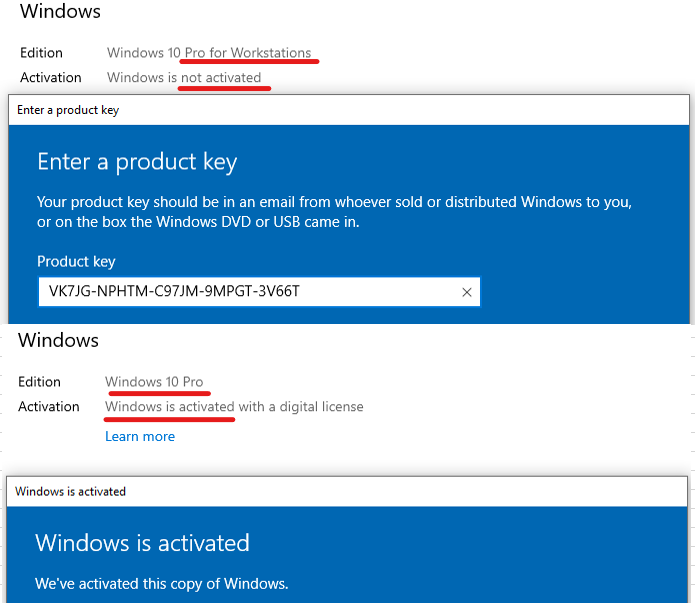The image size is (695, 603).
Task: Click the Product key input field
Action: (x=259, y=292)
